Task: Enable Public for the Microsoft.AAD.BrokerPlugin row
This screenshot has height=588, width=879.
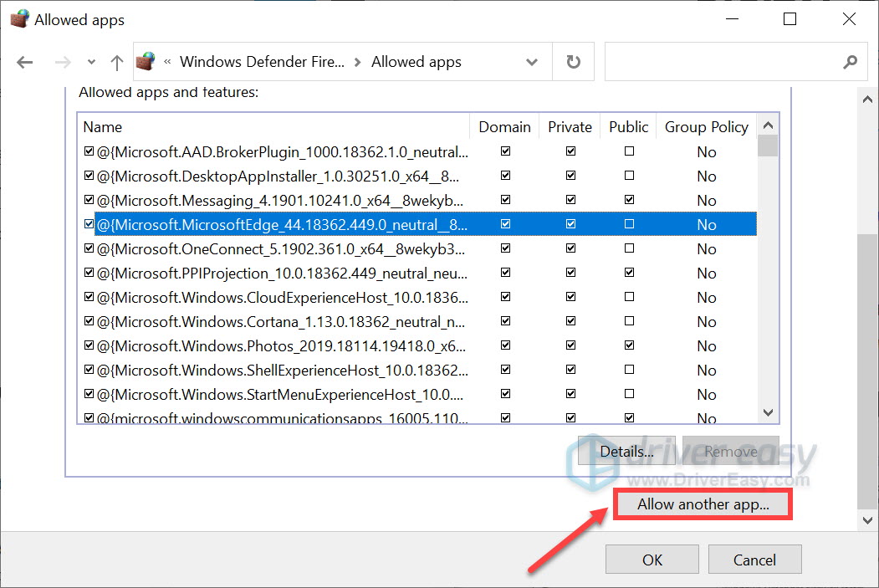Action: [629, 151]
